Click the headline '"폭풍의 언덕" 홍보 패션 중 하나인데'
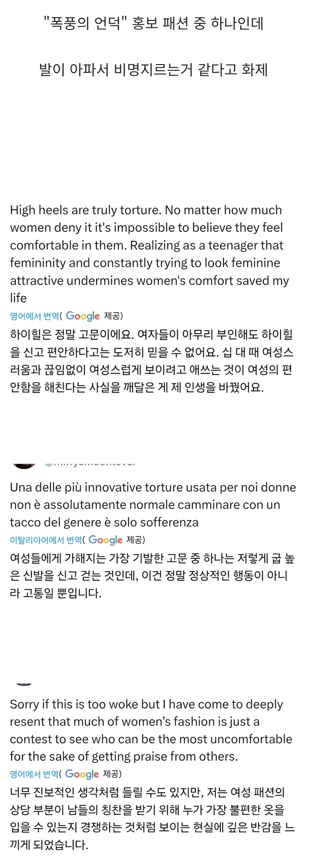Image resolution: width=310 pixels, height=868 pixels. coord(154,23)
